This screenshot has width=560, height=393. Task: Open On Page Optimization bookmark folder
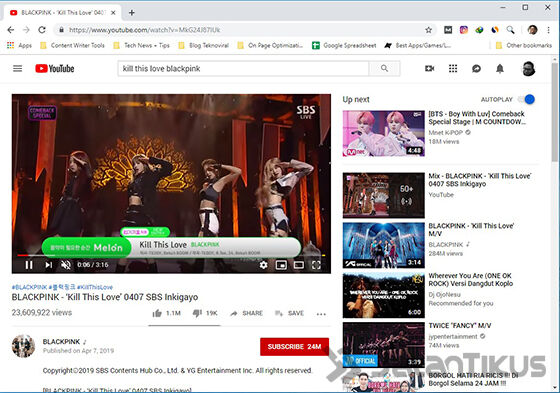tap(270, 45)
